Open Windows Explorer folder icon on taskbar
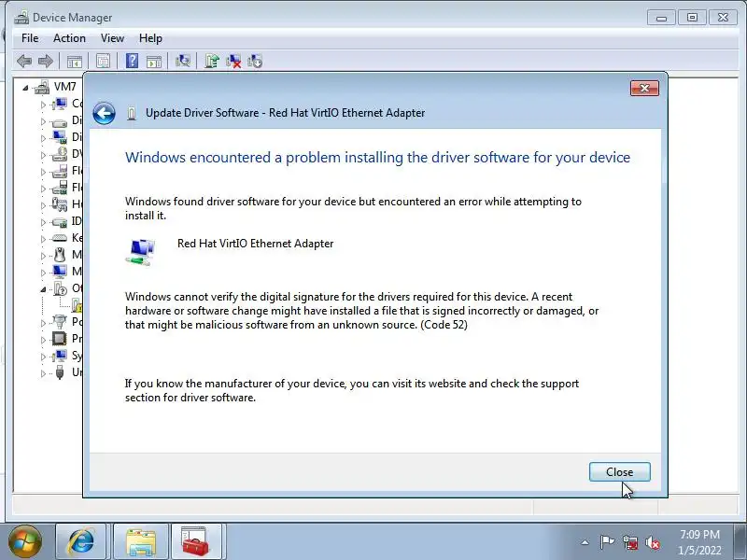 [x=141, y=541]
